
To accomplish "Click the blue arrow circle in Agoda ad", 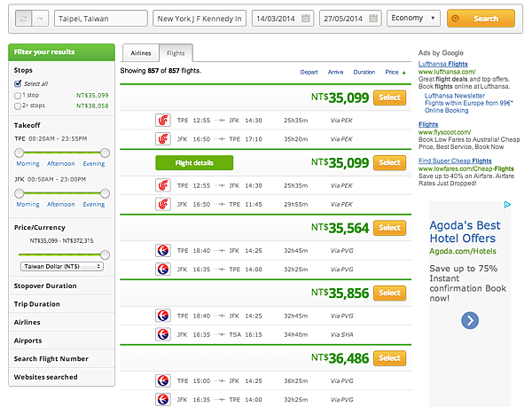I will click(470, 320).
